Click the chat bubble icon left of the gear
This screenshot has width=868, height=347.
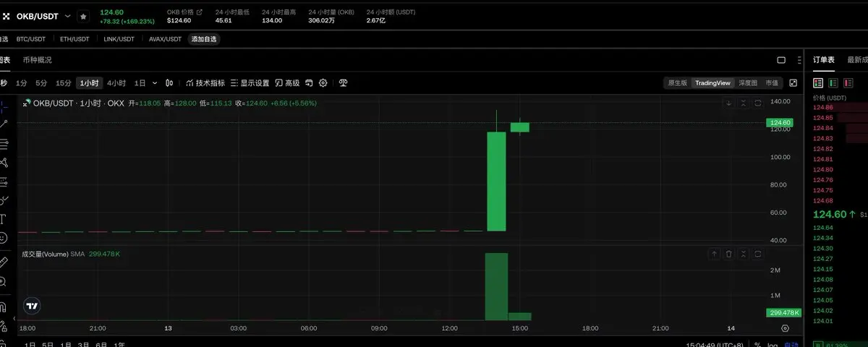(x=309, y=83)
